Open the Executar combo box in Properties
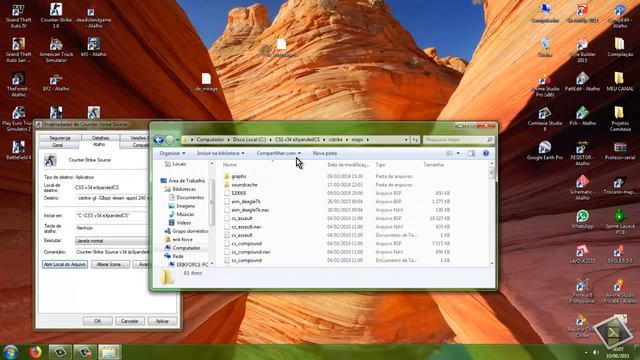This screenshot has height=360, width=640. coord(112,241)
